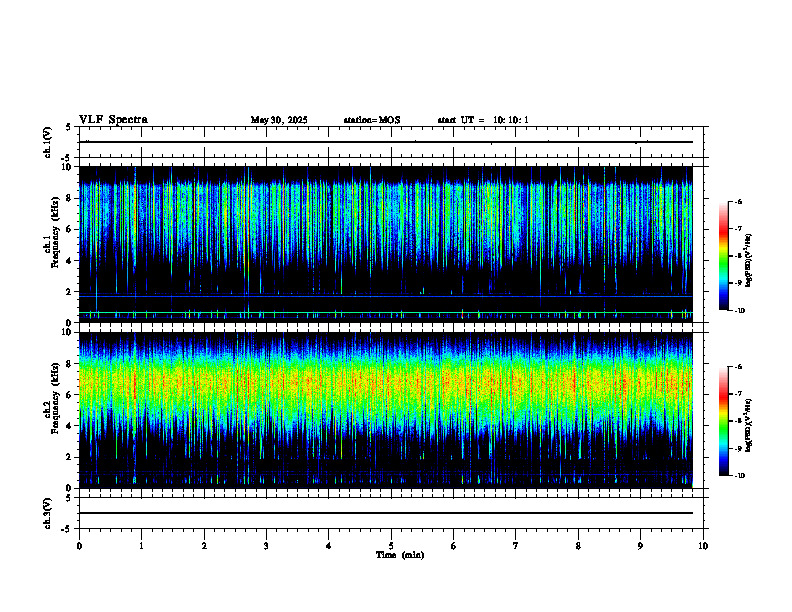Click the ch.2 "Frequency (kHz)" axis label

pos(55,398)
